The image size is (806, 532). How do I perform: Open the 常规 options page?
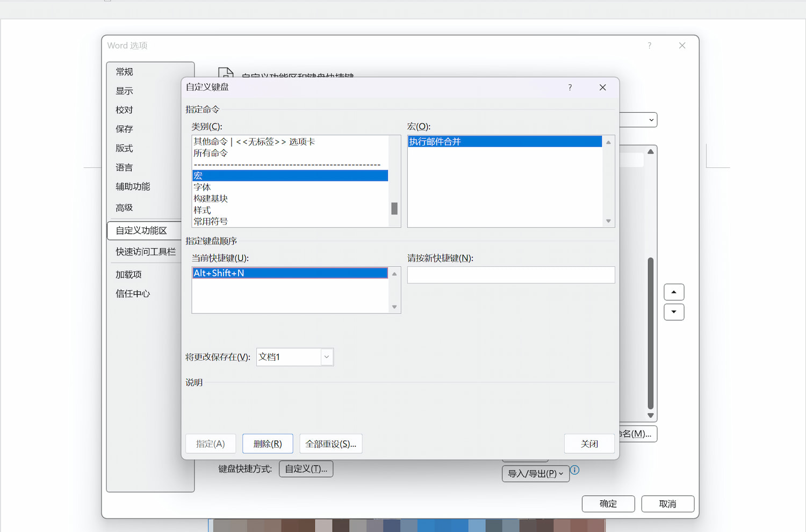coord(124,71)
